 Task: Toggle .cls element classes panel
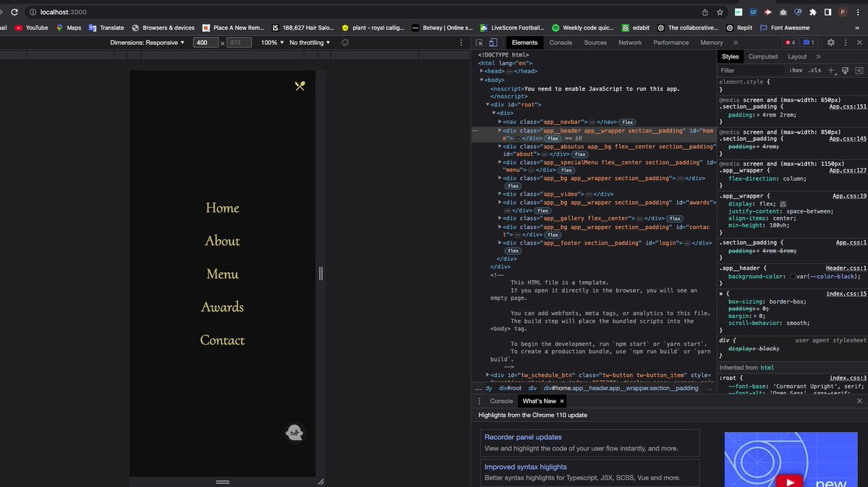(815, 70)
